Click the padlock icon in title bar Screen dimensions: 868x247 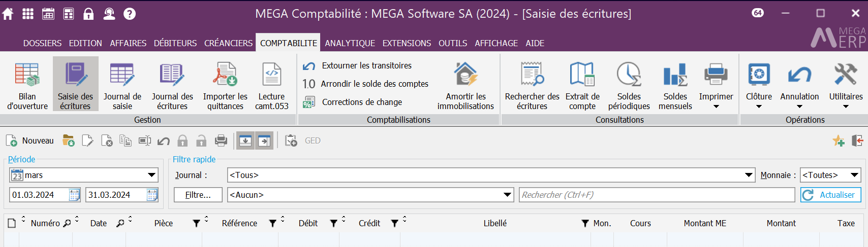[88, 14]
